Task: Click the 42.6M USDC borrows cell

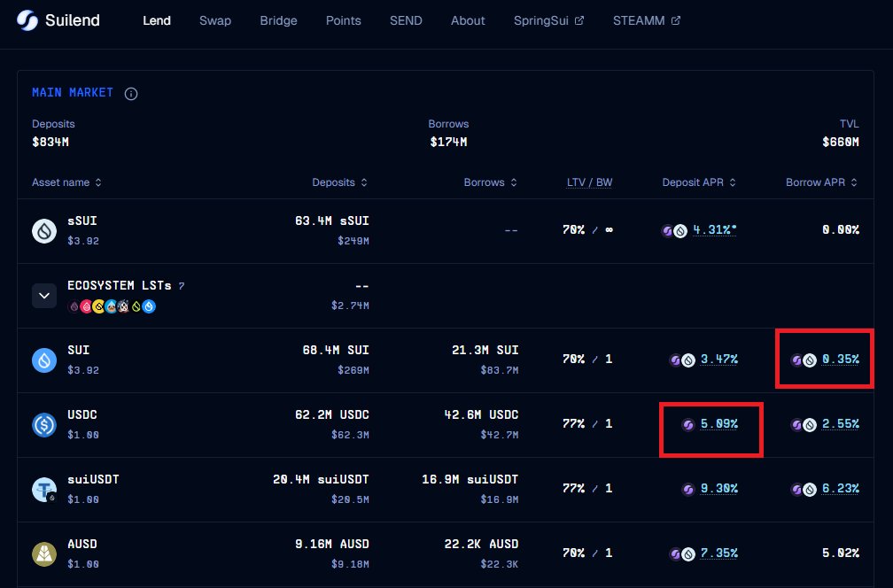Action: pyautogui.click(x=481, y=414)
